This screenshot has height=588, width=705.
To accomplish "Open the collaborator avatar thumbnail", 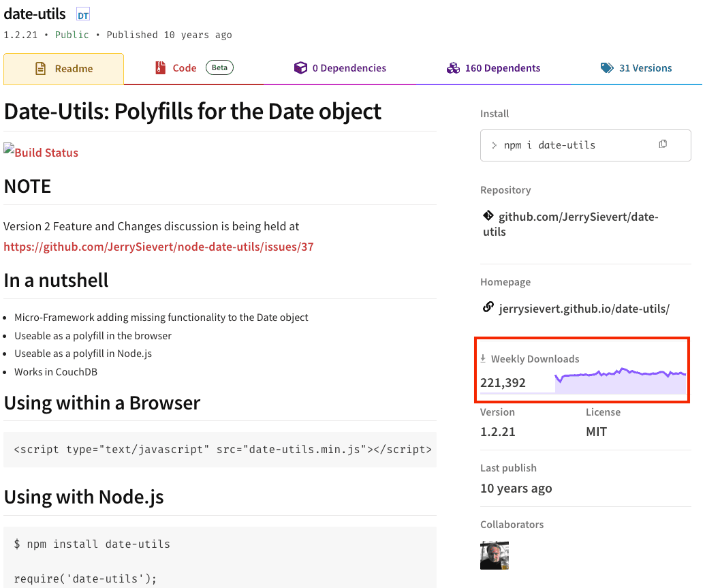I will click(x=495, y=555).
